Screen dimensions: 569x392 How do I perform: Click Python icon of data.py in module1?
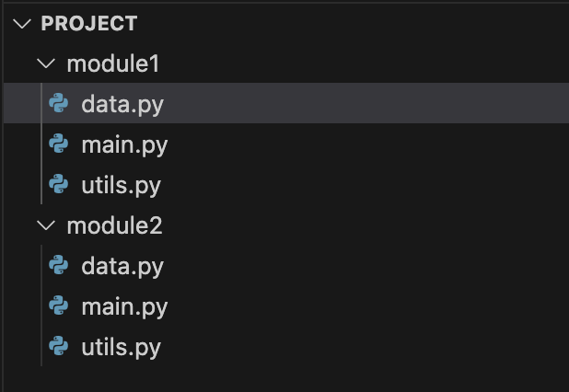click(x=58, y=103)
